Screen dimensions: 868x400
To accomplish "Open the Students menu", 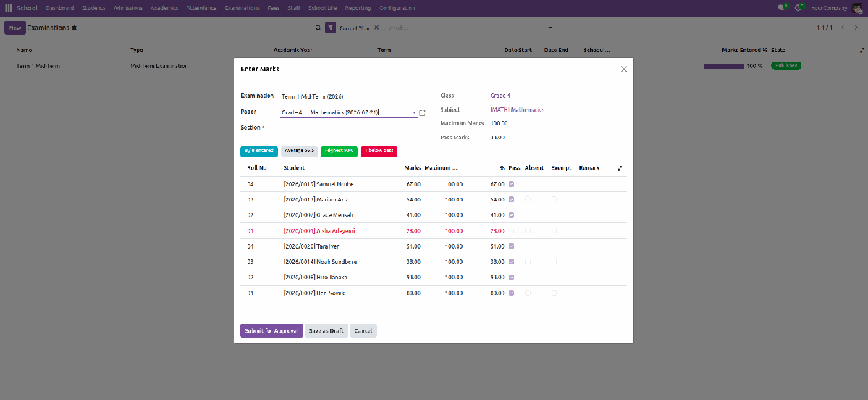I will pyautogui.click(x=93, y=8).
